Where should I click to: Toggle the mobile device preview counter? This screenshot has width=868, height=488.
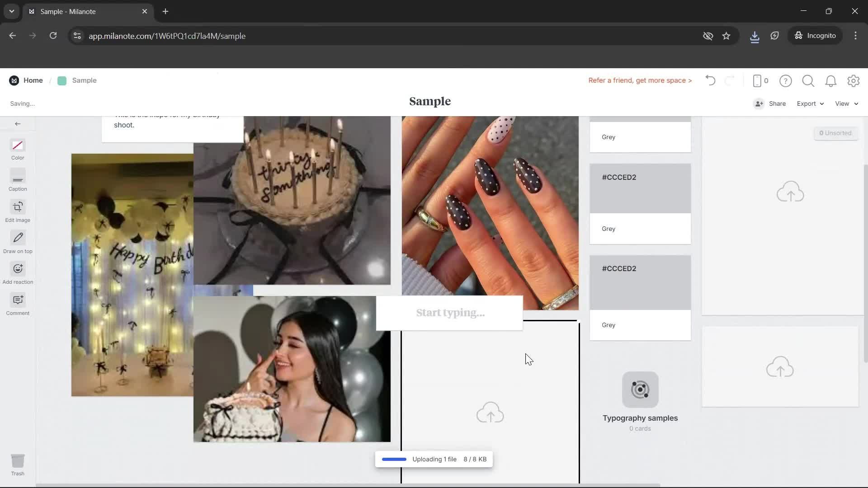click(759, 80)
